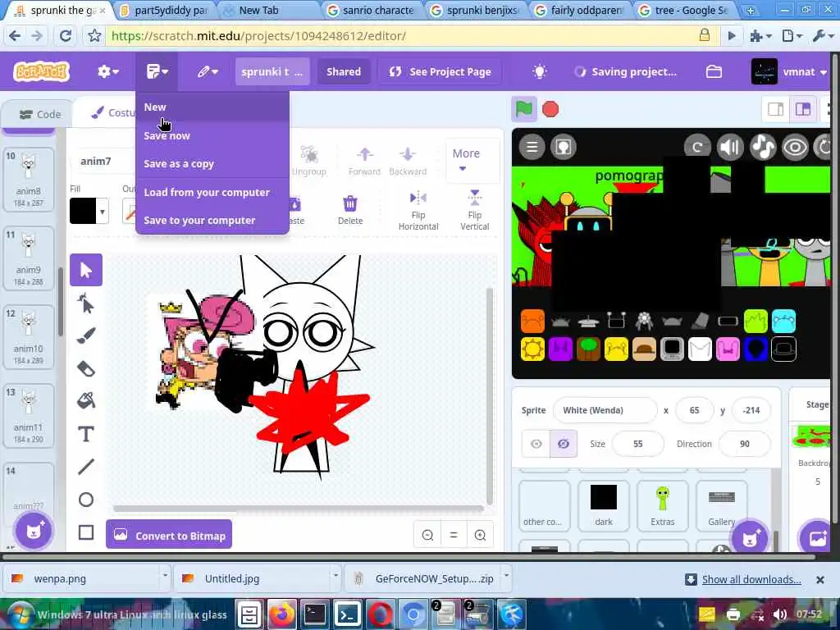
Task: Click the Delete trash icon
Action: [349, 209]
